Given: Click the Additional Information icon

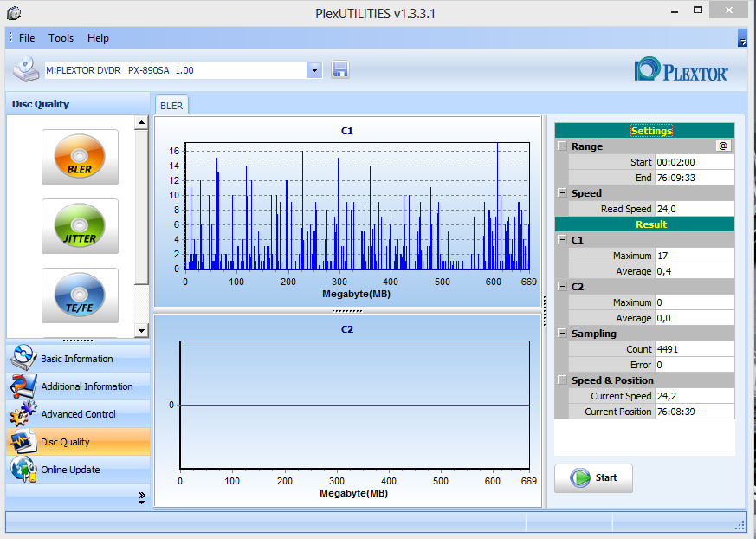Looking at the screenshot, I should pyautogui.click(x=23, y=386).
